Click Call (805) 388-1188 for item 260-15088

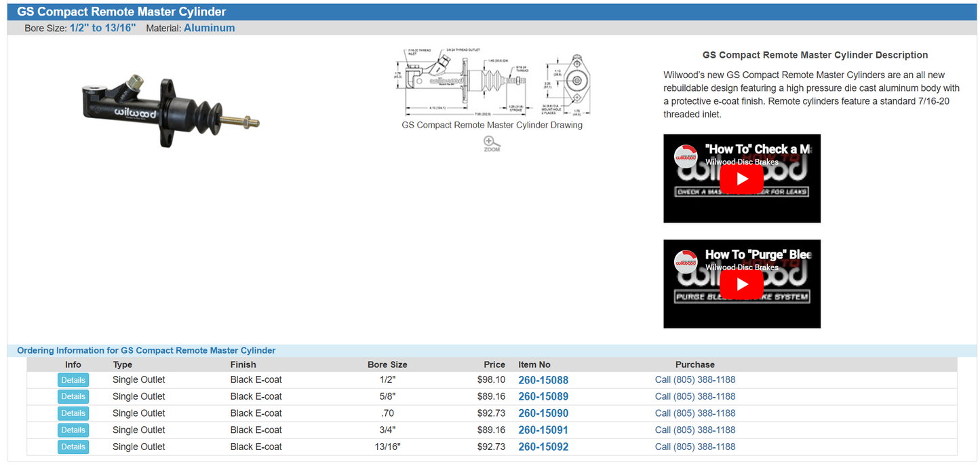[x=695, y=380]
